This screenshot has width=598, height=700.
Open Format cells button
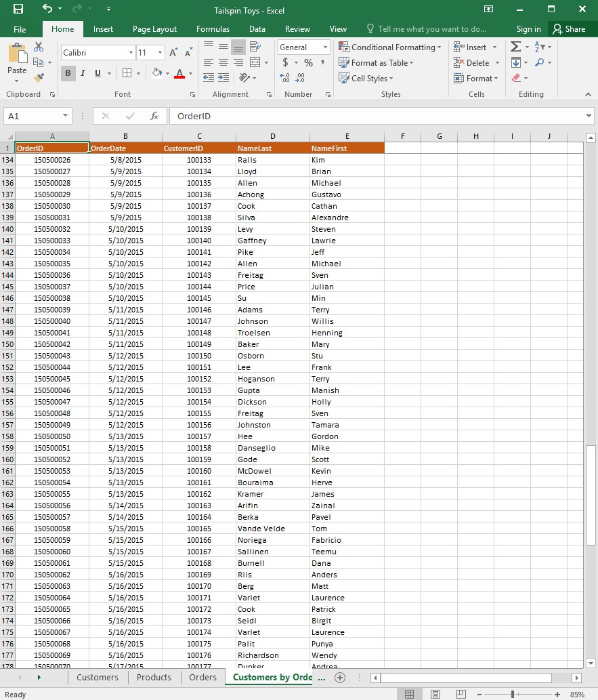(475, 79)
